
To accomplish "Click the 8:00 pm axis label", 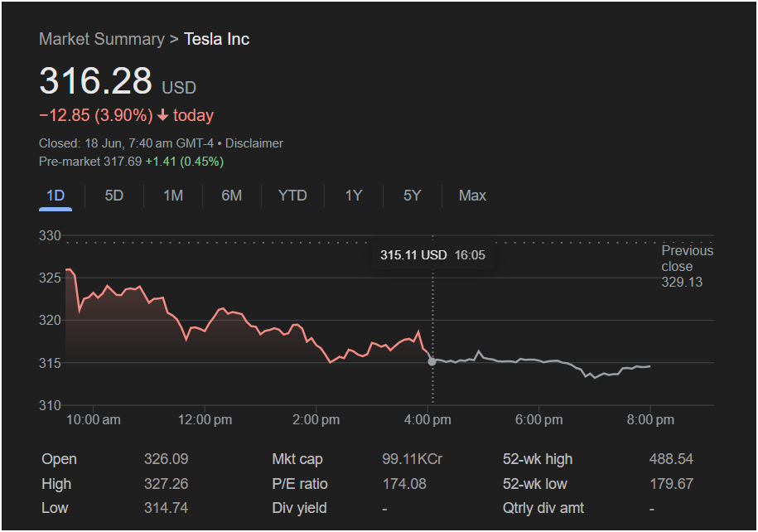I will [650, 420].
